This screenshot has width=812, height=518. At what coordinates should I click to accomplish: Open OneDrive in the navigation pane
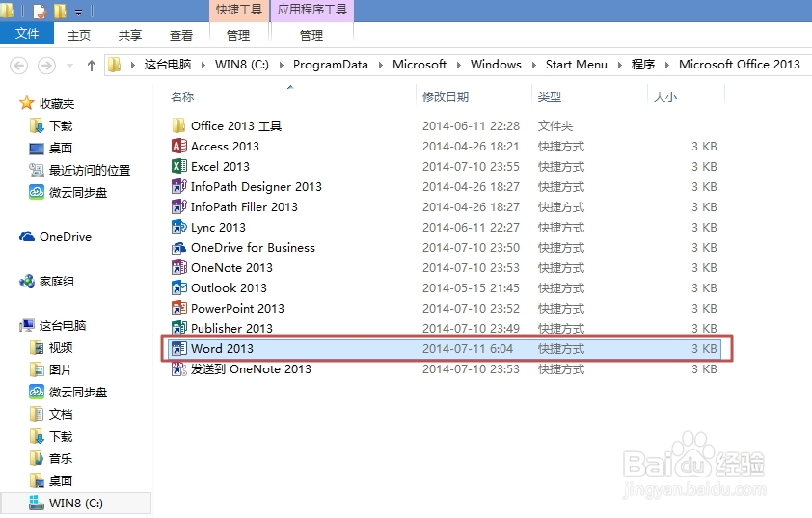tap(55, 236)
